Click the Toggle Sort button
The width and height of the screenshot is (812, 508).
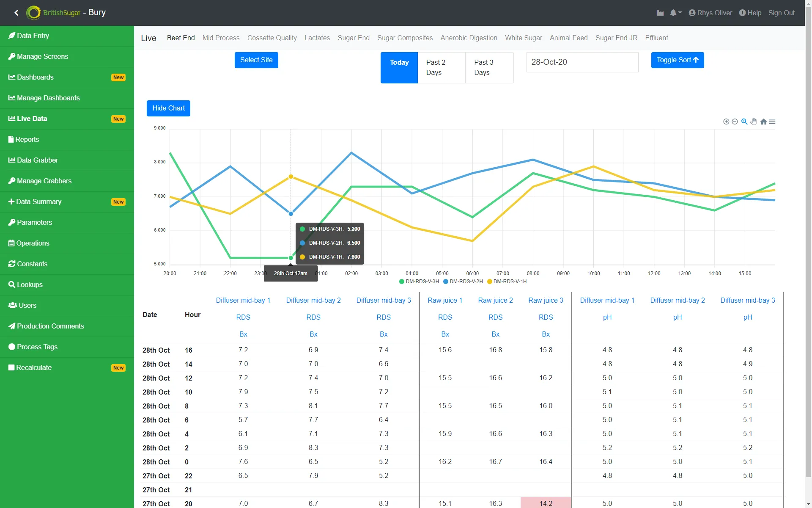[x=678, y=60]
